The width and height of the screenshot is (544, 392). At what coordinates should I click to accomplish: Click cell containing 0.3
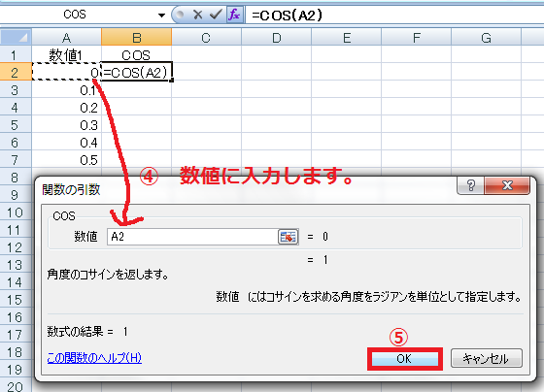(67, 125)
